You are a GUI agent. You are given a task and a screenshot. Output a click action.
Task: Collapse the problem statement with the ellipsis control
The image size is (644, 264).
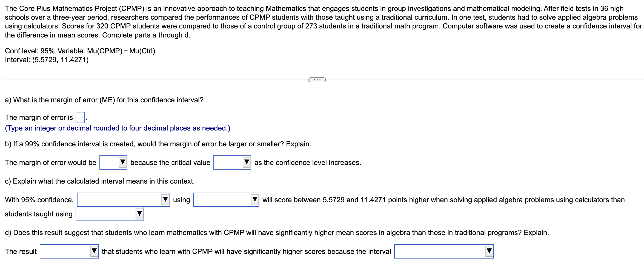click(317, 80)
